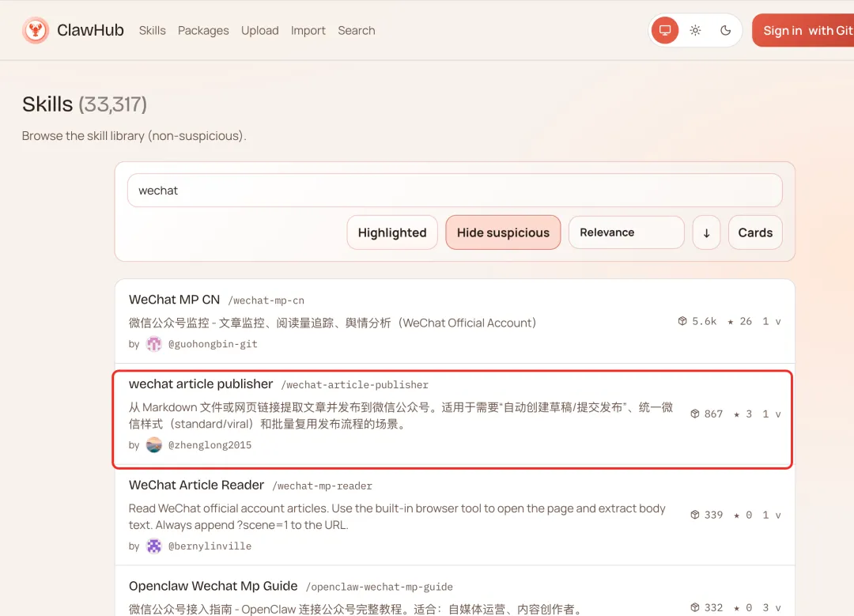Visit @guohongbin-git author profile
This screenshot has height=616, width=854.
pos(213,344)
